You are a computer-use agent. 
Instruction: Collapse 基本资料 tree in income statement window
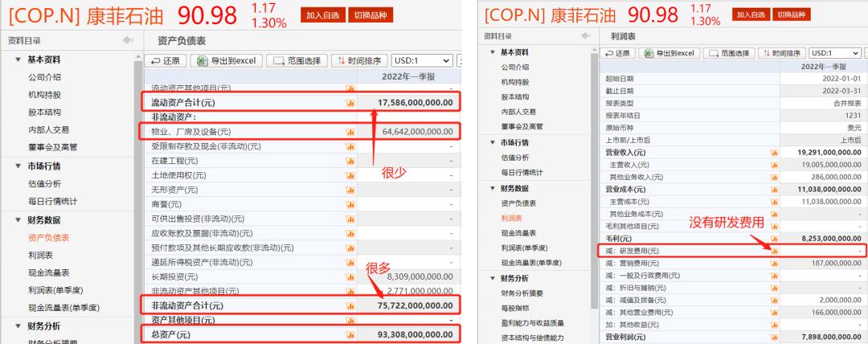492,52
